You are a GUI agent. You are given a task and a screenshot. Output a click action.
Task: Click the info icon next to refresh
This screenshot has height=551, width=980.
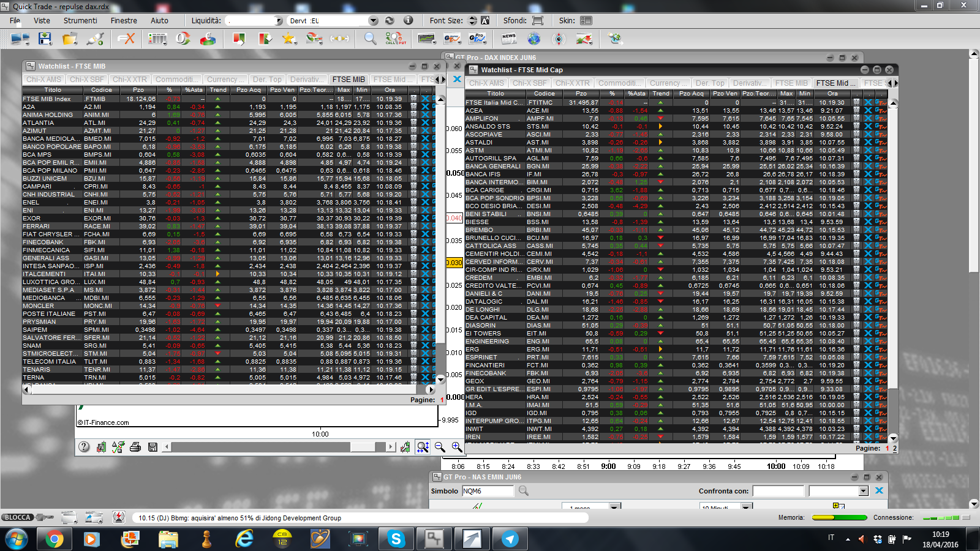(x=408, y=20)
